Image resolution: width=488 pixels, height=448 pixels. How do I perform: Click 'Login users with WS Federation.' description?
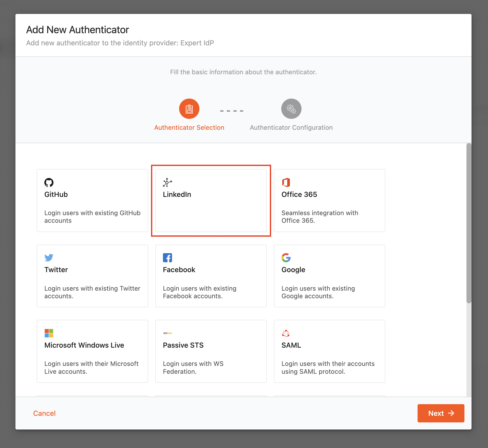pyautogui.click(x=193, y=367)
